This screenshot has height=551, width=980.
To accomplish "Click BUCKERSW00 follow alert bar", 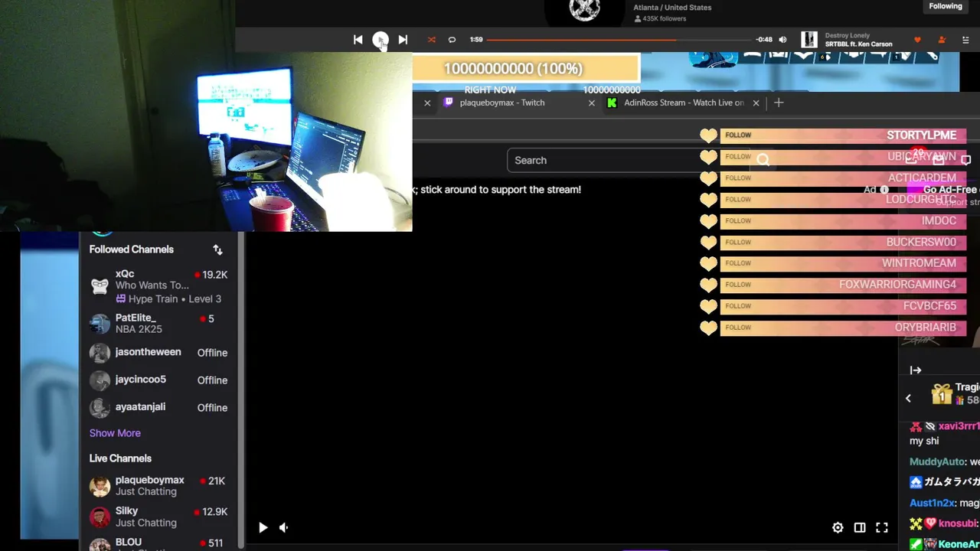I will [x=843, y=243].
